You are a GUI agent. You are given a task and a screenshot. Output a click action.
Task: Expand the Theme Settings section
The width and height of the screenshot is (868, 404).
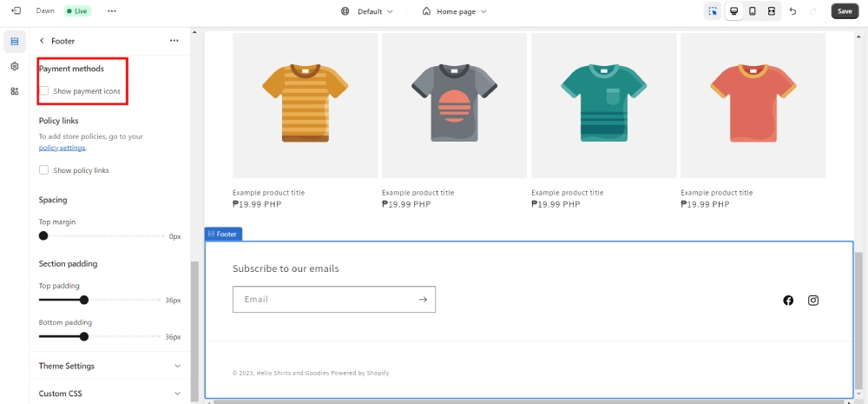point(109,366)
